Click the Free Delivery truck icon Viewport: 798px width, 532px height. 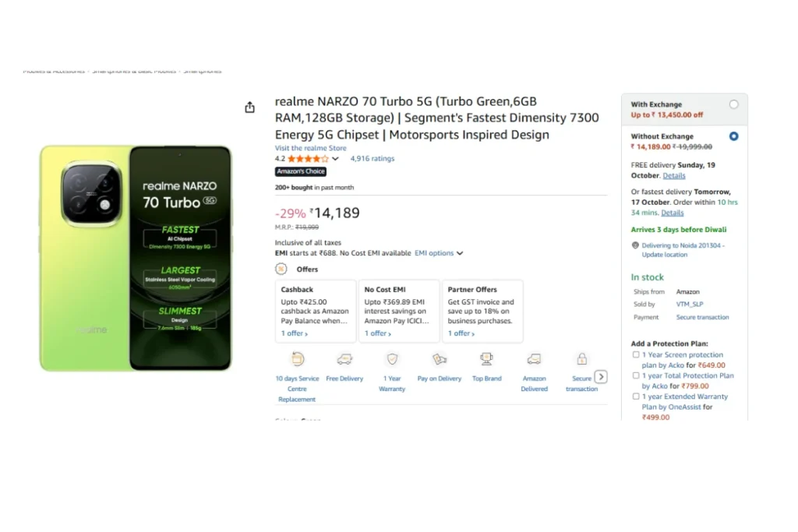point(344,359)
